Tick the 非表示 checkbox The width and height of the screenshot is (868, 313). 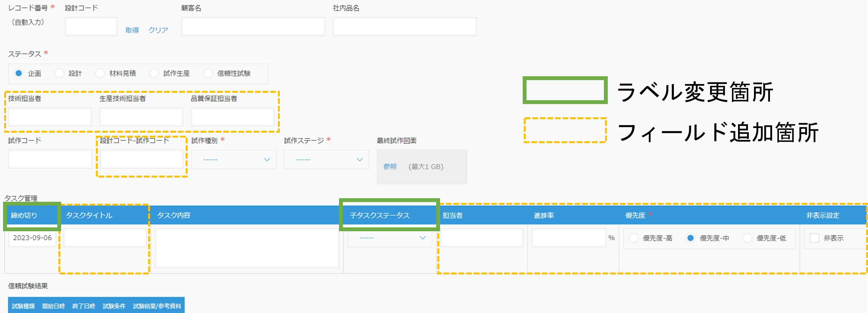(x=814, y=238)
